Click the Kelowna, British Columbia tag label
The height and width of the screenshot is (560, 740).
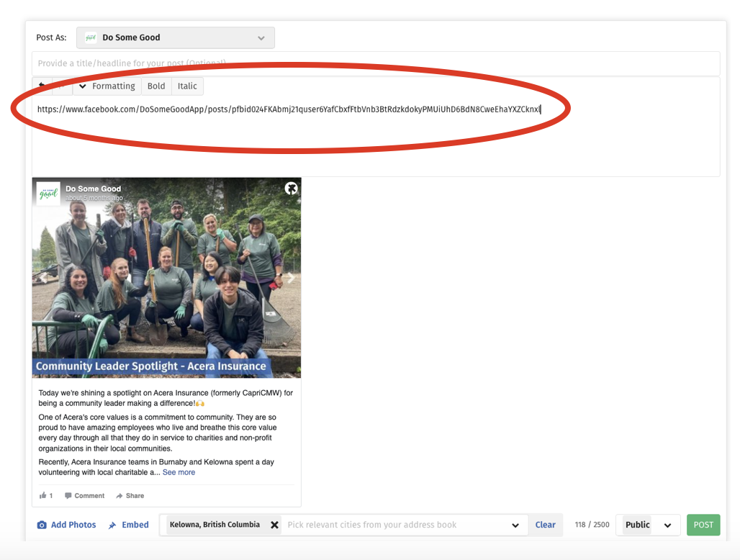[215, 525]
